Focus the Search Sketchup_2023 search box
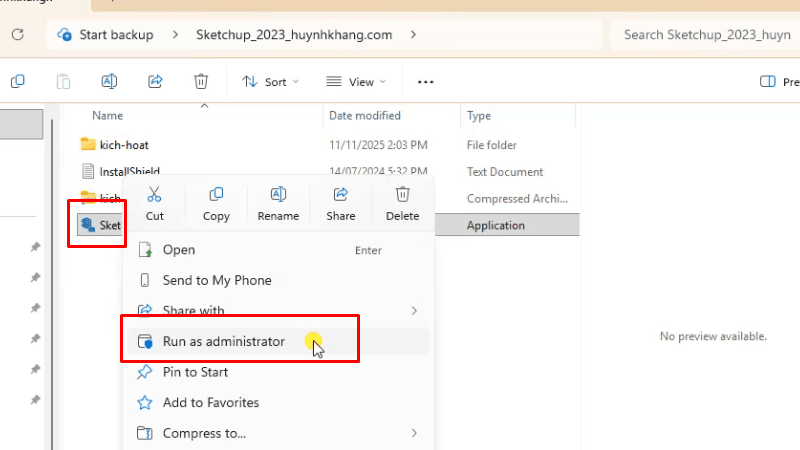This screenshot has height=450, width=800. click(x=706, y=35)
